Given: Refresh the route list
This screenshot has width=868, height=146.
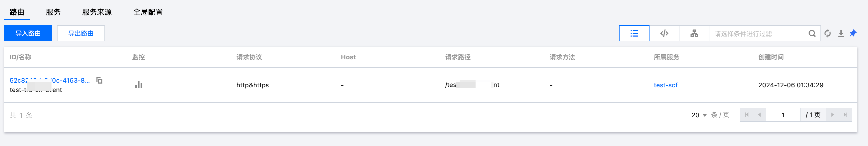Looking at the screenshot, I should click(x=827, y=33).
